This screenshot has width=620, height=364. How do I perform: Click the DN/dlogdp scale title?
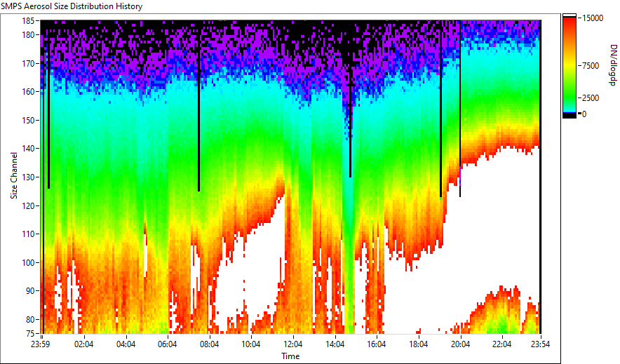tap(612, 65)
